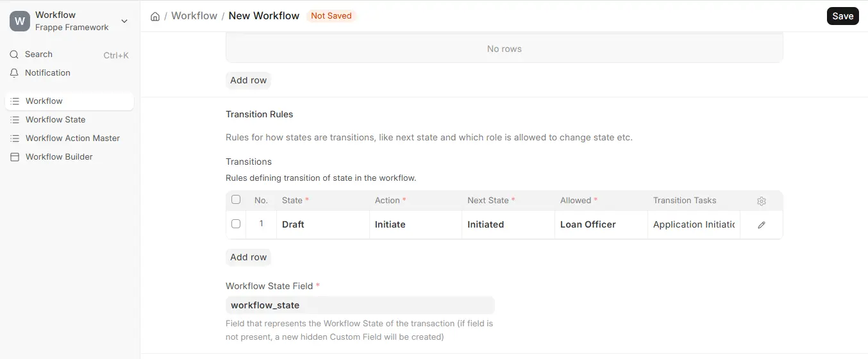Image resolution: width=868 pixels, height=359 pixels.
Task: Click the Not Saved status badge
Action: [x=331, y=16]
